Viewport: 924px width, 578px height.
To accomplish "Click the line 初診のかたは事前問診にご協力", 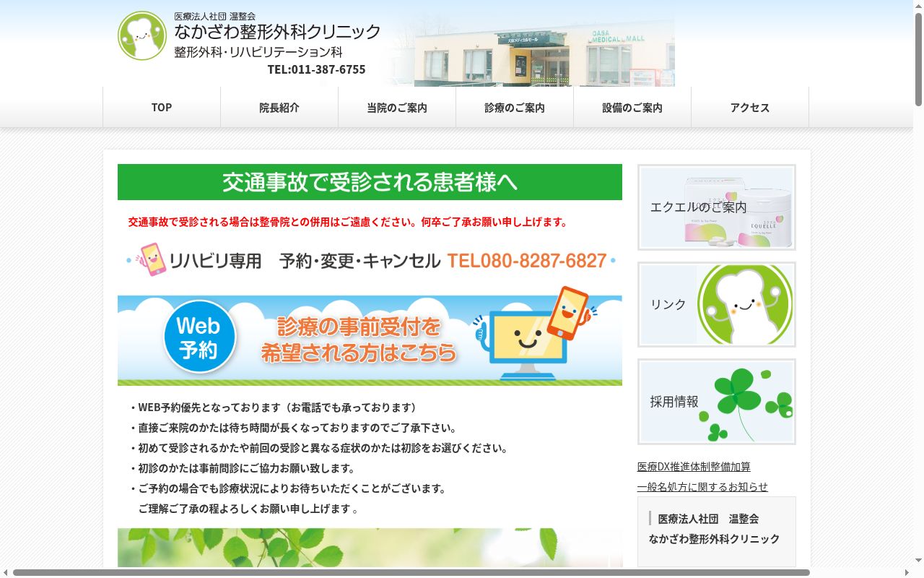I will coord(243,468).
